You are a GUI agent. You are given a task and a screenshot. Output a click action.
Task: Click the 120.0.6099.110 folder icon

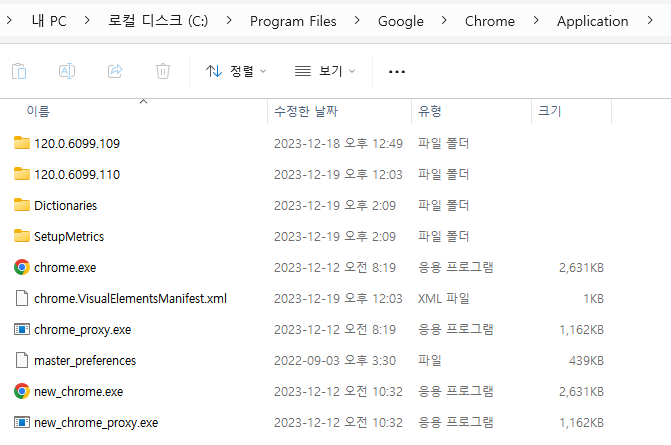[22, 174]
